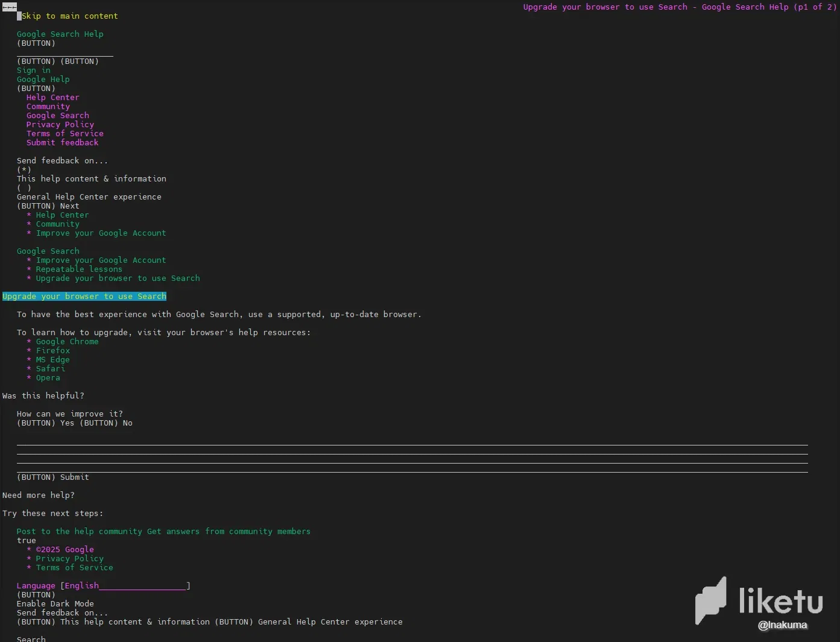
Task: Open the MS Edge link
Action: pos(52,359)
